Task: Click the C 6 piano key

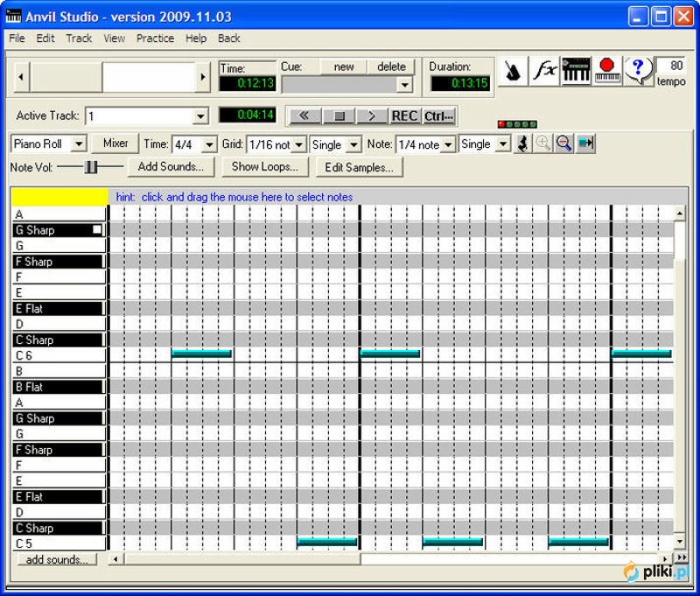Action: point(59,355)
